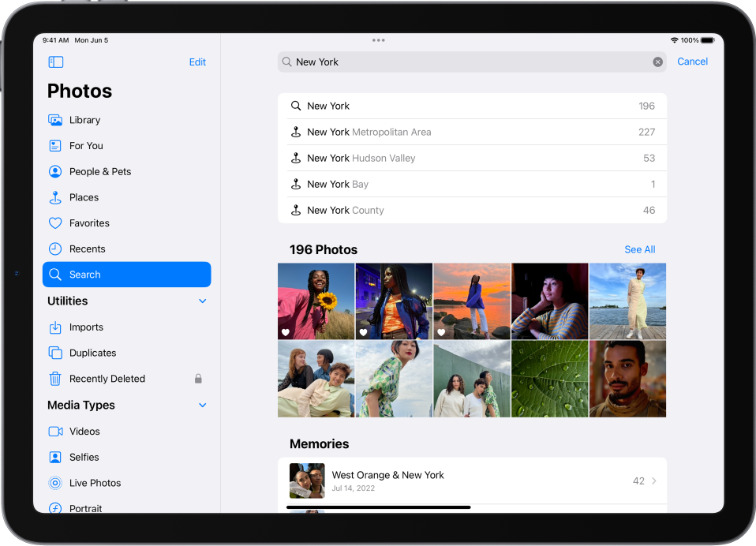
Task: Open the Portrait media type
Action: coord(88,508)
